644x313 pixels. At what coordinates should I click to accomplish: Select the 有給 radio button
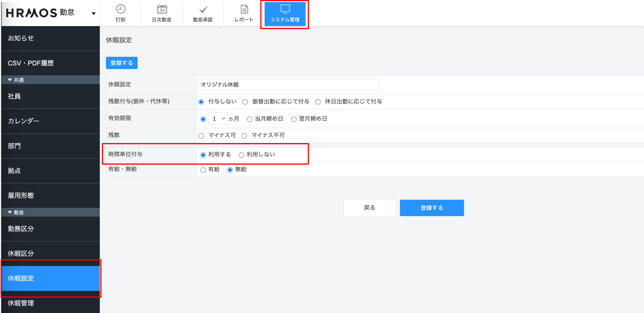tap(203, 170)
